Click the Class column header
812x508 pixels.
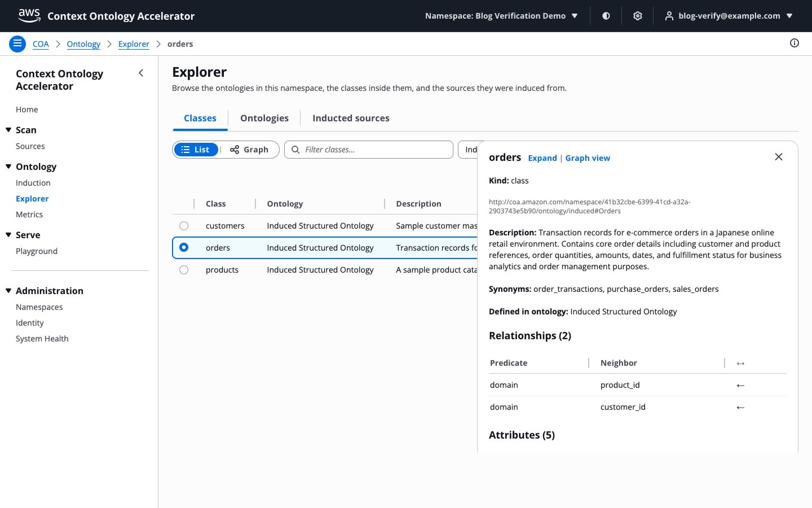[x=216, y=204]
